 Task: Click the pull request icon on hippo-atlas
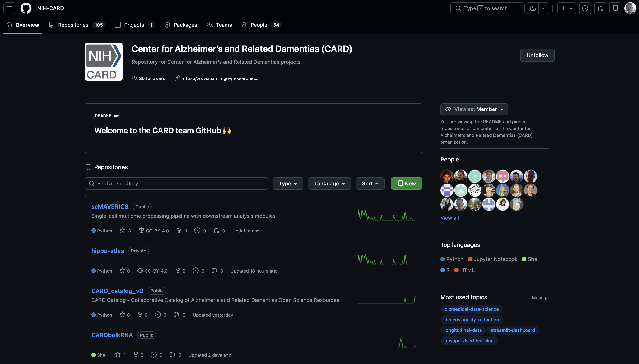pos(214,270)
